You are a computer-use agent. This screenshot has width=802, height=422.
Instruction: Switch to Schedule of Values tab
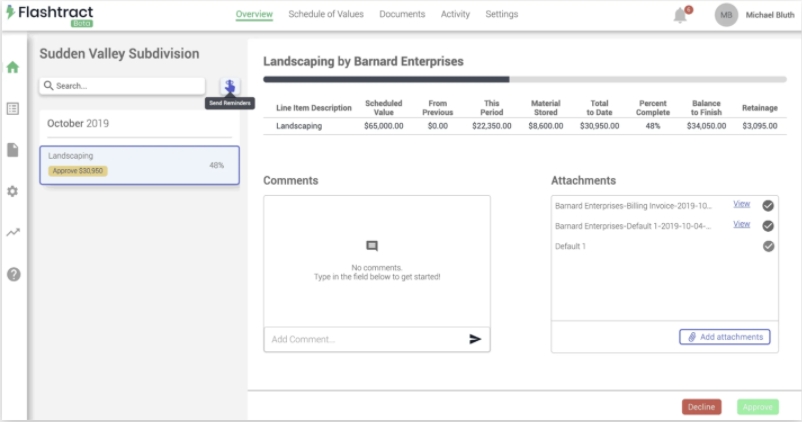pyautogui.click(x=326, y=15)
